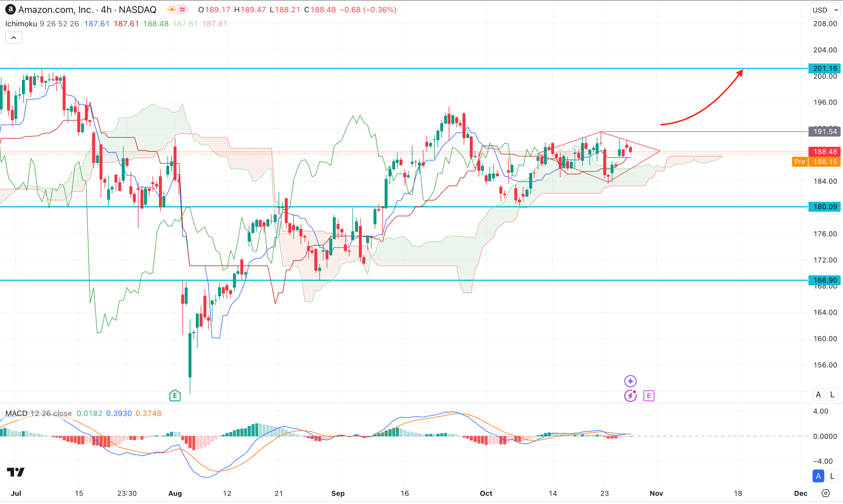The image size is (843, 504).
Task: Click the pre-market session sun icon
Action: (172, 9)
